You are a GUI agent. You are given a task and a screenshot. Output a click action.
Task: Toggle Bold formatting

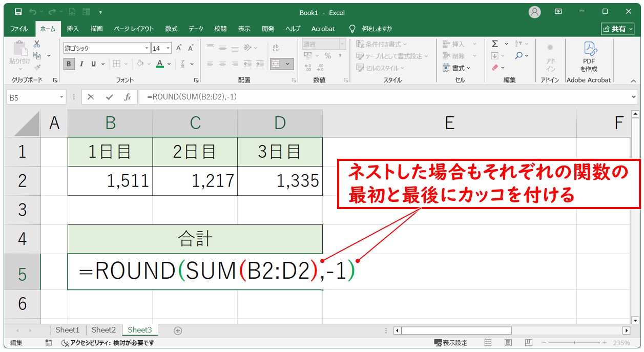point(69,64)
